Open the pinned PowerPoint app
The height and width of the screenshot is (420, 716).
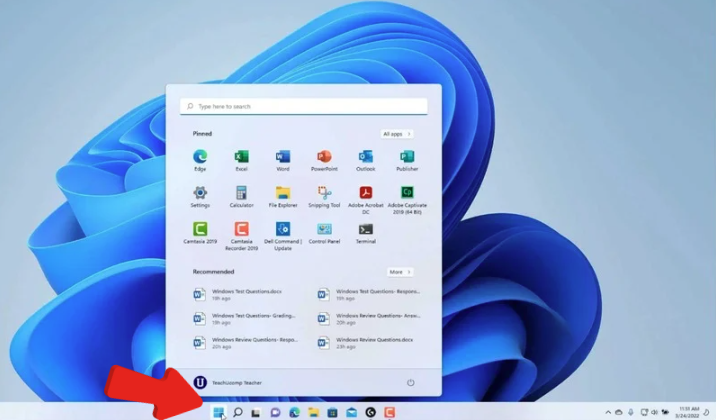point(324,158)
